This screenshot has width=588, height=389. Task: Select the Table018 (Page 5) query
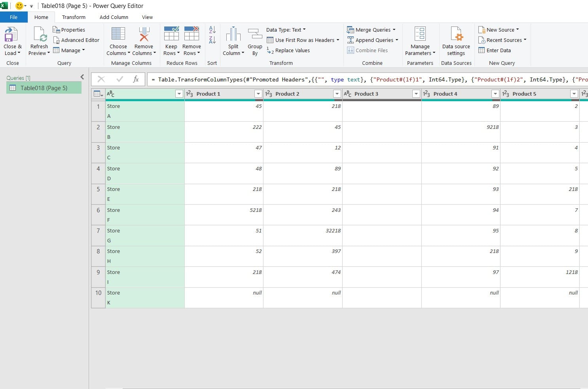pyautogui.click(x=44, y=88)
